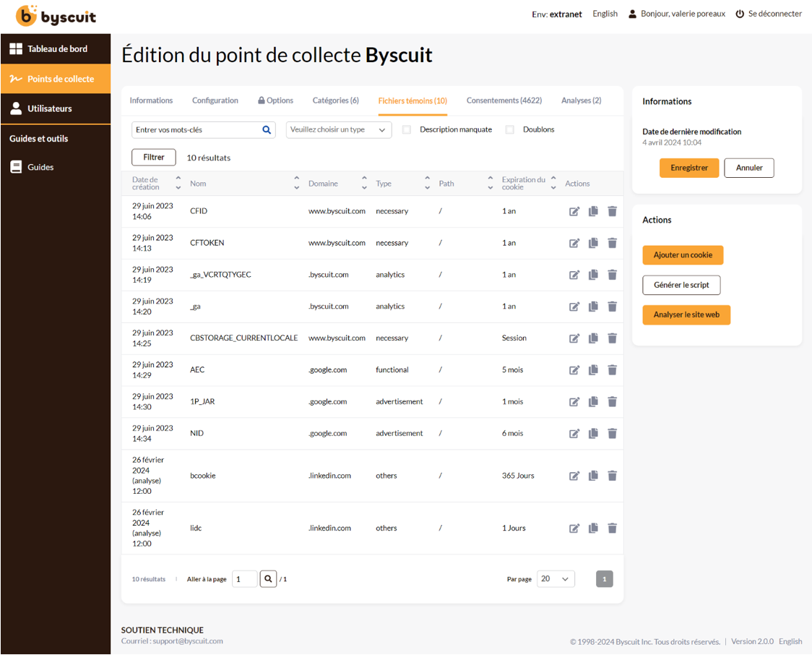Duplicate the AEC cookie
The image size is (812, 655).
(593, 369)
